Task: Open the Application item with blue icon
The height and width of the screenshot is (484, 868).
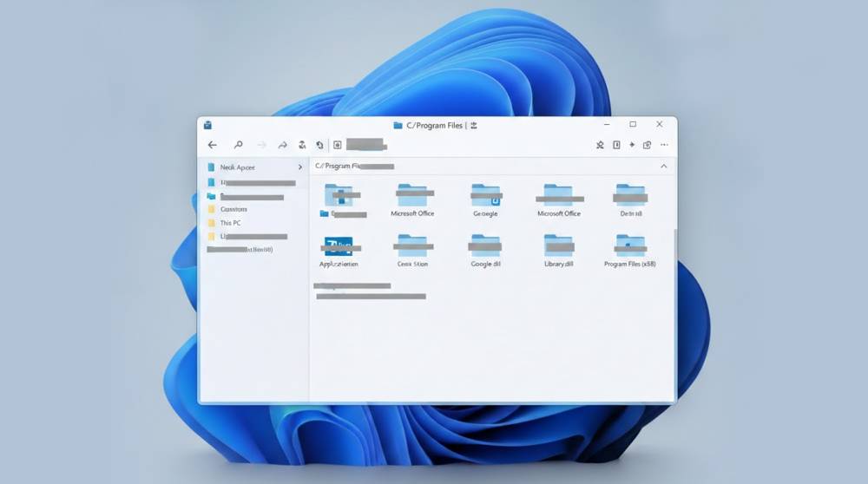Action: [339, 246]
